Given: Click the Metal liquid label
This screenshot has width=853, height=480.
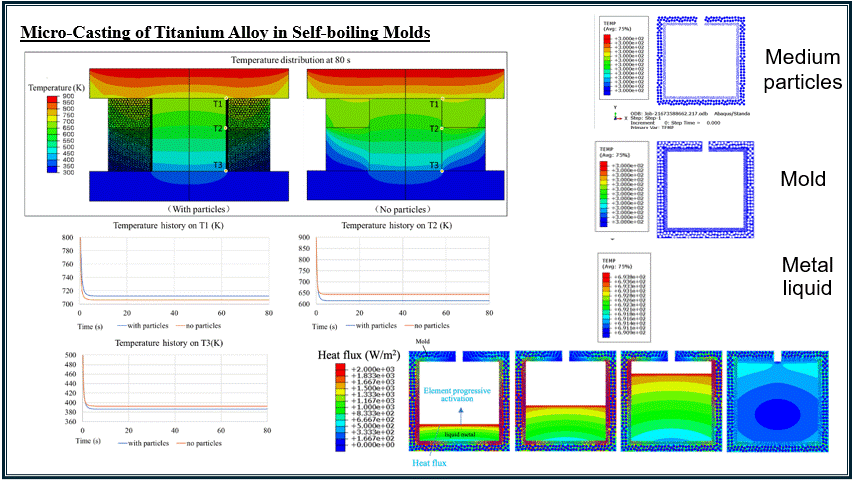Looking at the screenshot, I should click(x=807, y=276).
